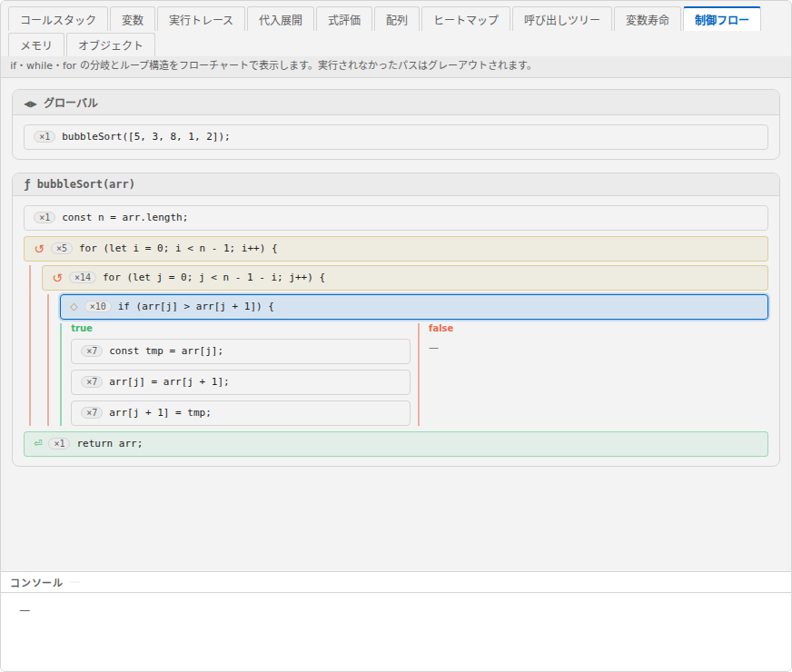Viewport: 792px width, 672px height.
Task: Select the arr[j + 1] = tmp row
Action: tap(241, 413)
